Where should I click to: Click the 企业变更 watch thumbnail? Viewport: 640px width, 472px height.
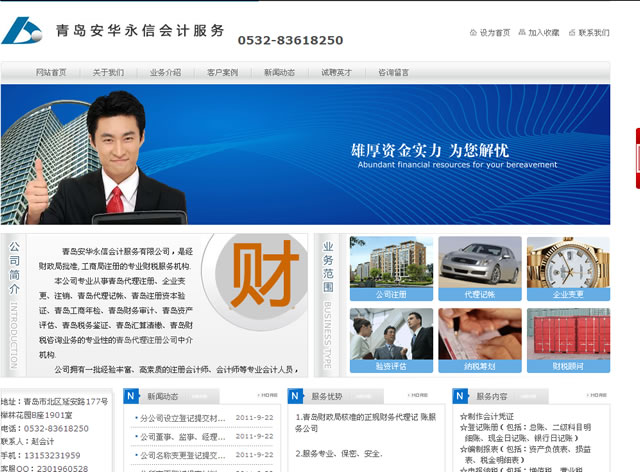[567, 268]
